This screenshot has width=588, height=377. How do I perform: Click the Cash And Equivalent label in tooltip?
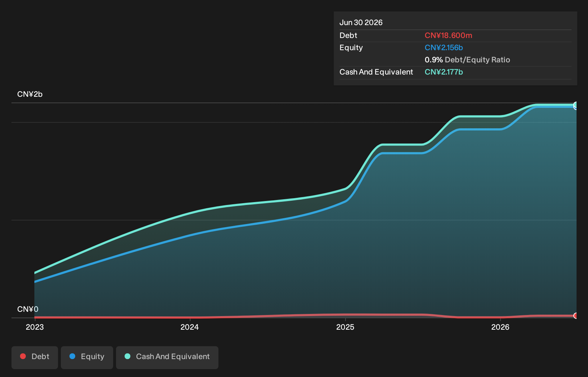point(376,72)
